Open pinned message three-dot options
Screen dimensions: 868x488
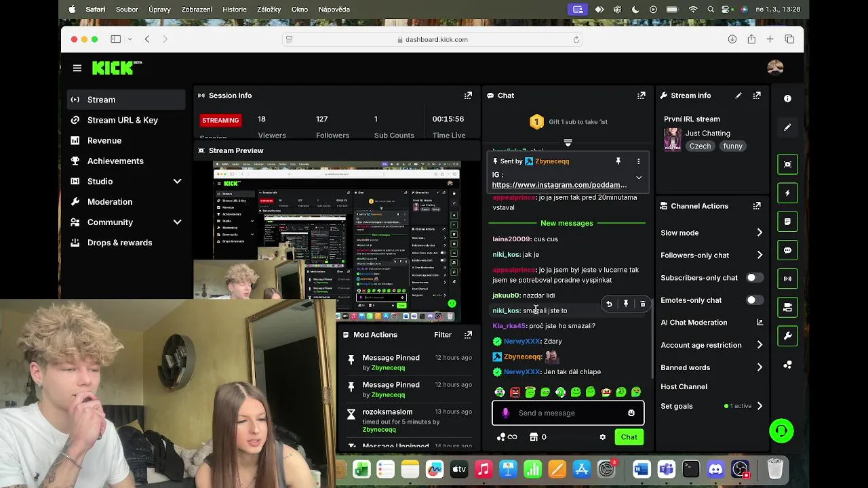coord(638,161)
